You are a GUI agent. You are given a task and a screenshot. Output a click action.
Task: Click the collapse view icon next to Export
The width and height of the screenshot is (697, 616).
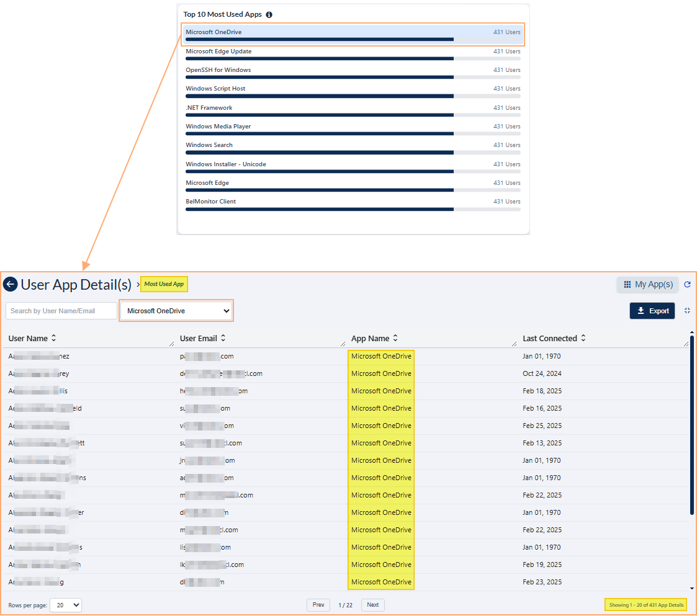click(x=686, y=310)
